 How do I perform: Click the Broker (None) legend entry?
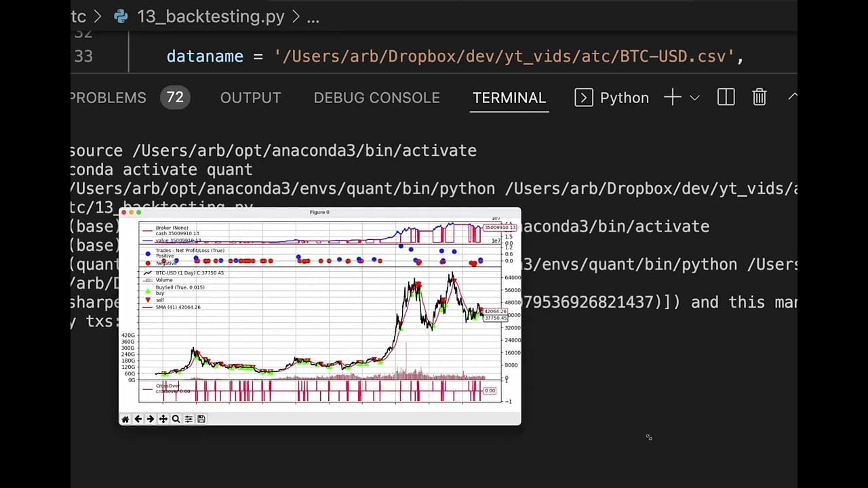tap(172, 228)
